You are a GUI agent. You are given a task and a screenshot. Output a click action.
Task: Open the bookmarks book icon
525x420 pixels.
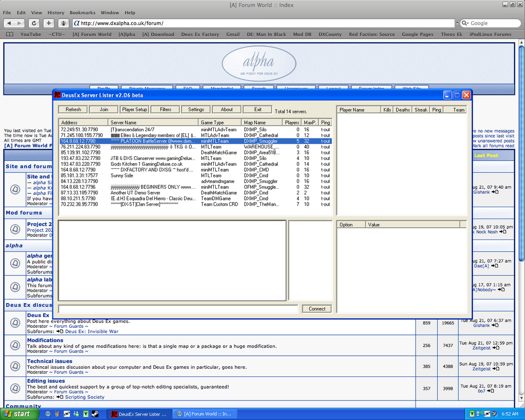pos(10,34)
